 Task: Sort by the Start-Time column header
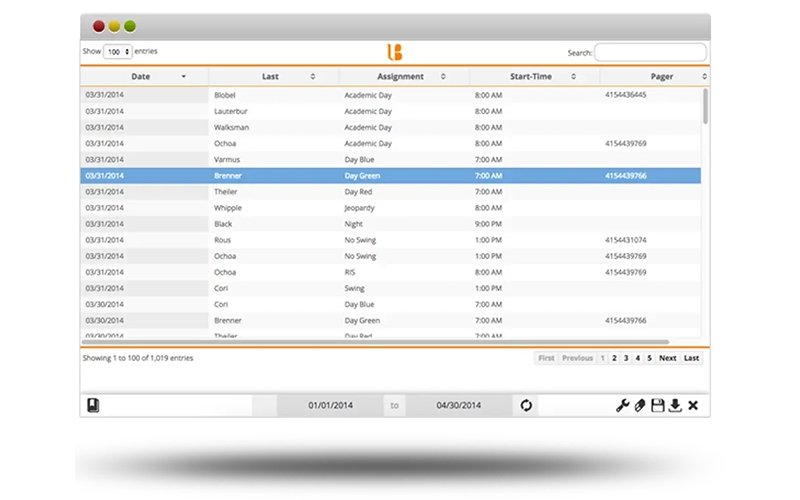534,76
